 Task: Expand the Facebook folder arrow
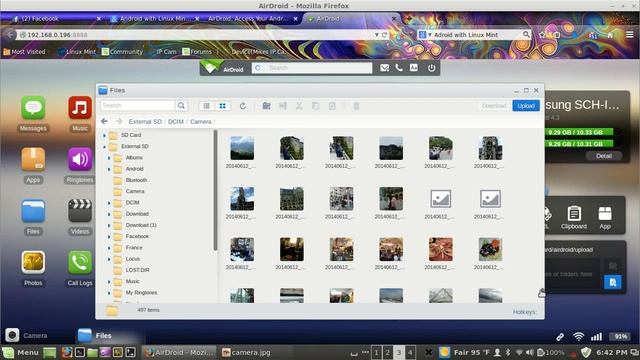pos(109,236)
